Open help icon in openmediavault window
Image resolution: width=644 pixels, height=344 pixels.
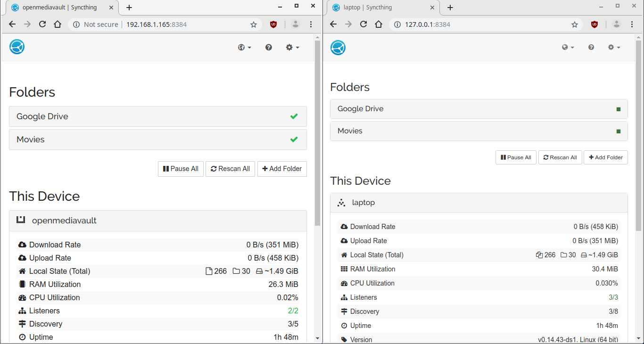tap(269, 47)
